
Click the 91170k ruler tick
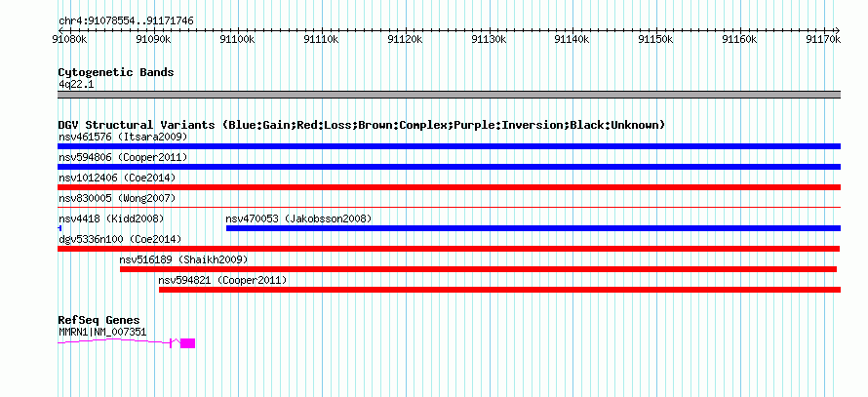[824, 39]
